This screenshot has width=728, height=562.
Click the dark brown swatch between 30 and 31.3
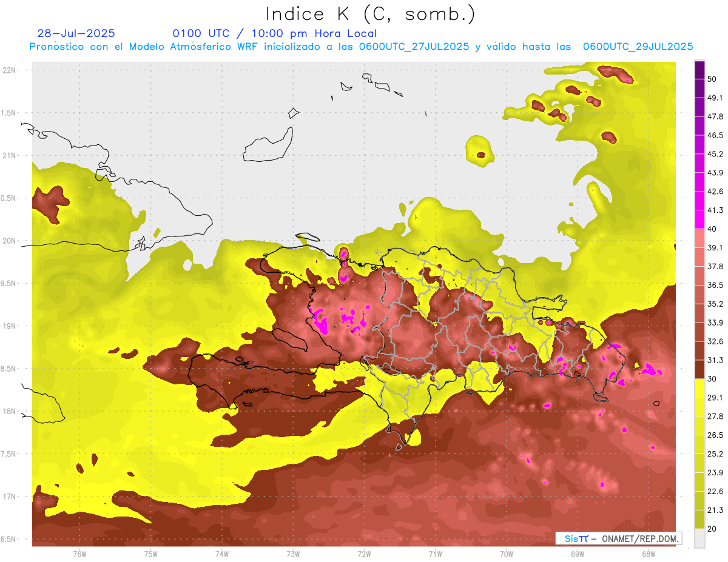pyautogui.click(x=700, y=369)
